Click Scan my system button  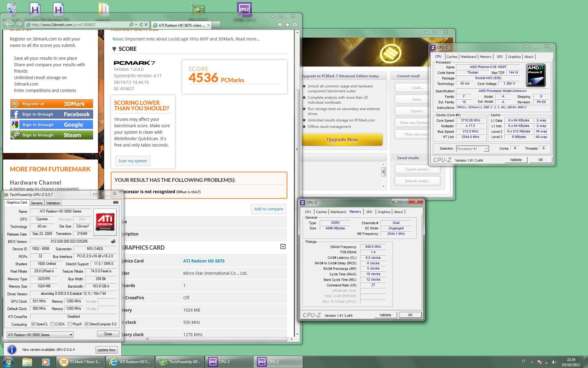(133, 161)
